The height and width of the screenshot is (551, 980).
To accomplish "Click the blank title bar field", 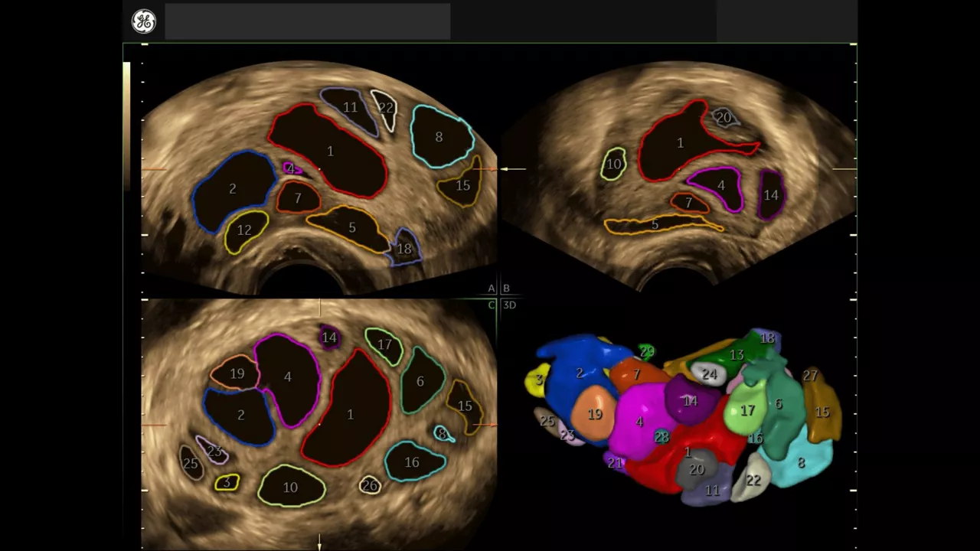I will pyautogui.click(x=308, y=21).
